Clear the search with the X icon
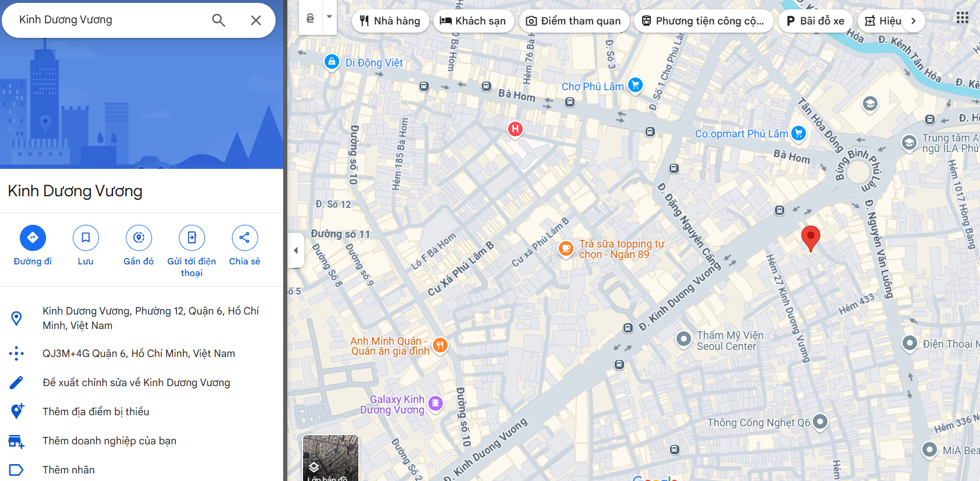 click(256, 20)
